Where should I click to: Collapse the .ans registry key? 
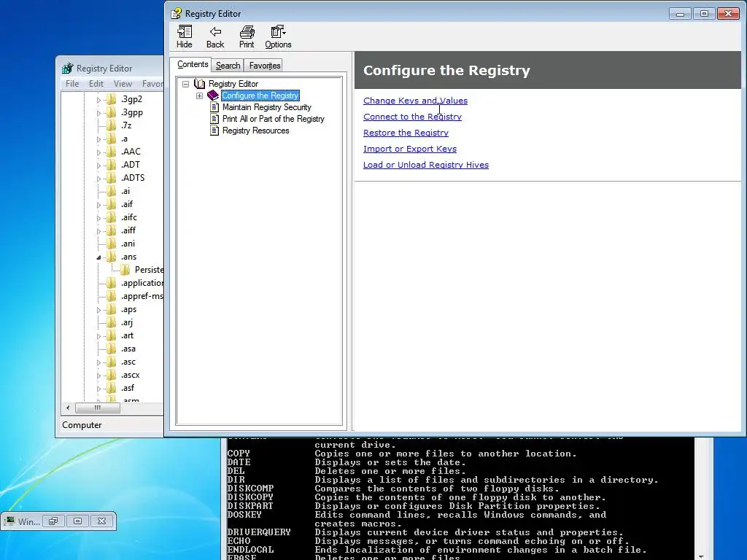click(x=98, y=257)
